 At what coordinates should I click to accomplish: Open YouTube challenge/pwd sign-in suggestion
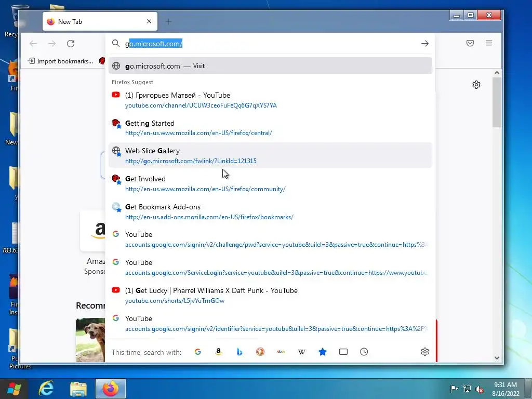click(x=270, y=240)
